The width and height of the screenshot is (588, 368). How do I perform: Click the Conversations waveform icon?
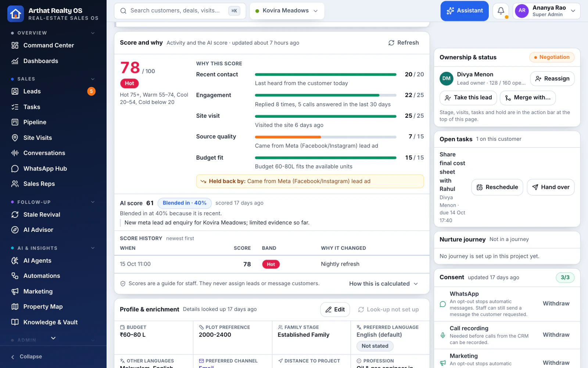[15, 153]
